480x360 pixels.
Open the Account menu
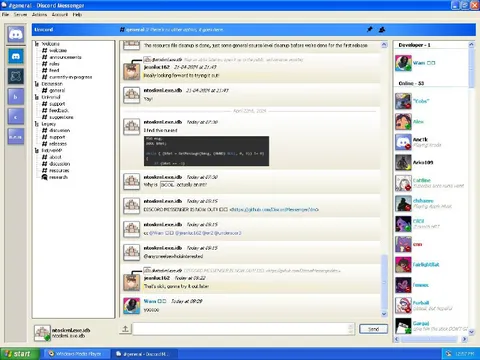coord(60,14)
